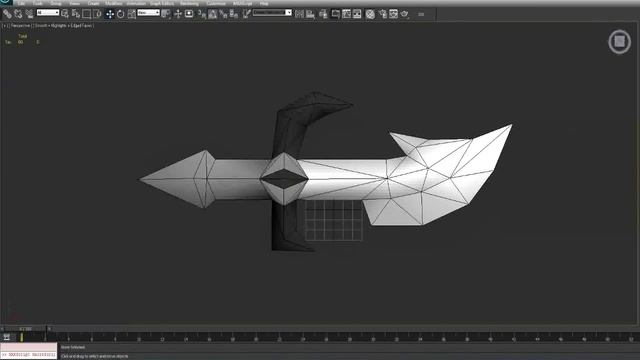This screenshot has width=640, height=360.
Task: Open the Create menu
Action: pos(93,3)
